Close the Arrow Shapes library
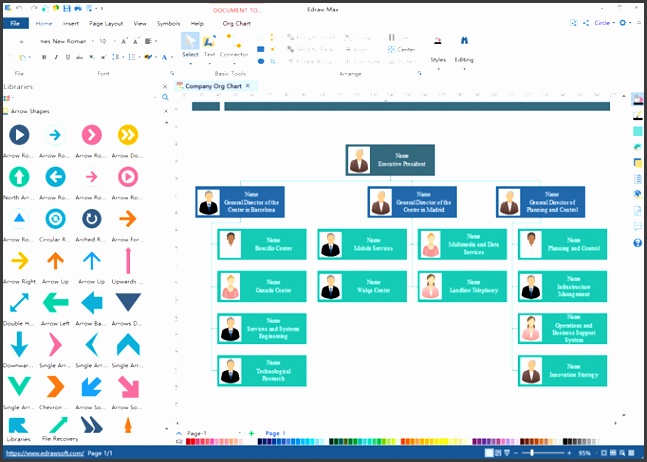This screenshot has width=647, height=462. click(166, 111)
